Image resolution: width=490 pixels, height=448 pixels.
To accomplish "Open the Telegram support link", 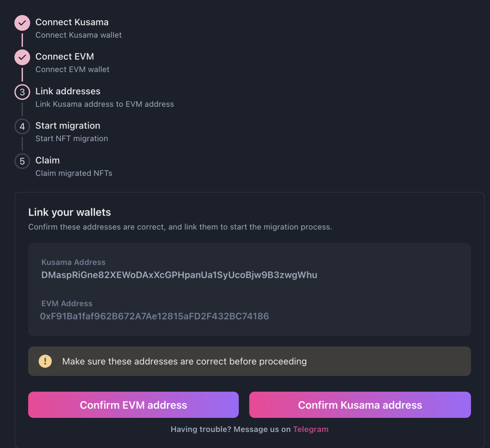I will [310, 429].
